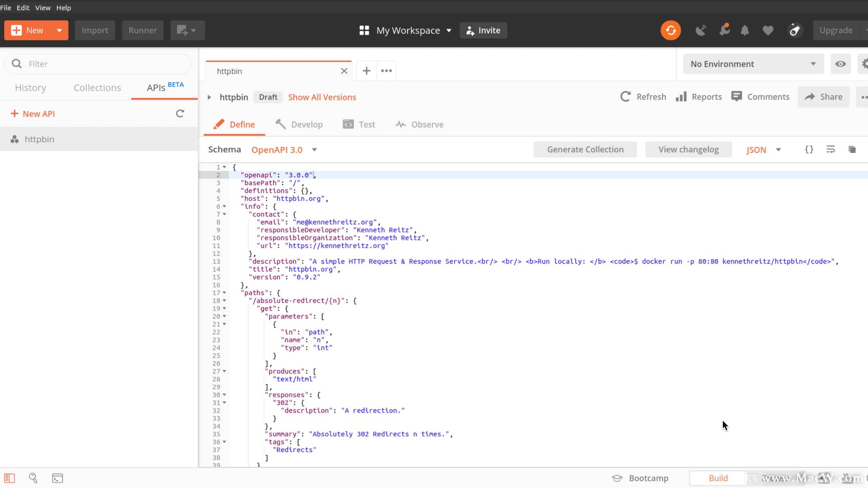Copy schema with the copy icon
868x488 pixels.
pos(852,149)
